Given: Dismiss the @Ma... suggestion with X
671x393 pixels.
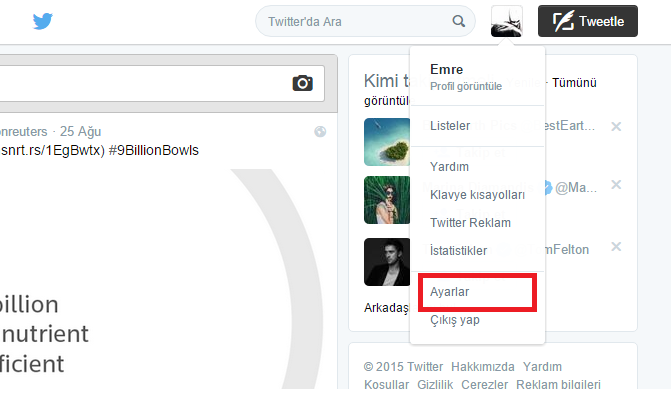Looking at the screenshot, I should pos(616,185).
